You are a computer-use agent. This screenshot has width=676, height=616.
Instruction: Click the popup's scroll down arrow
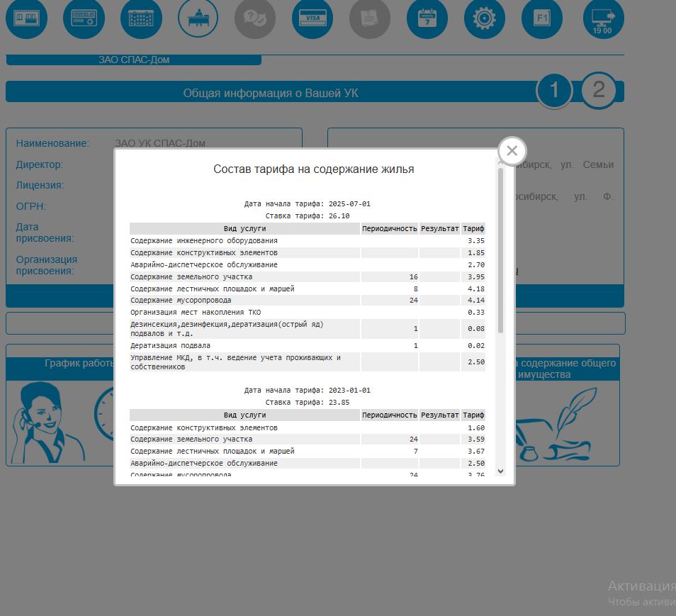tap(501, 471)
